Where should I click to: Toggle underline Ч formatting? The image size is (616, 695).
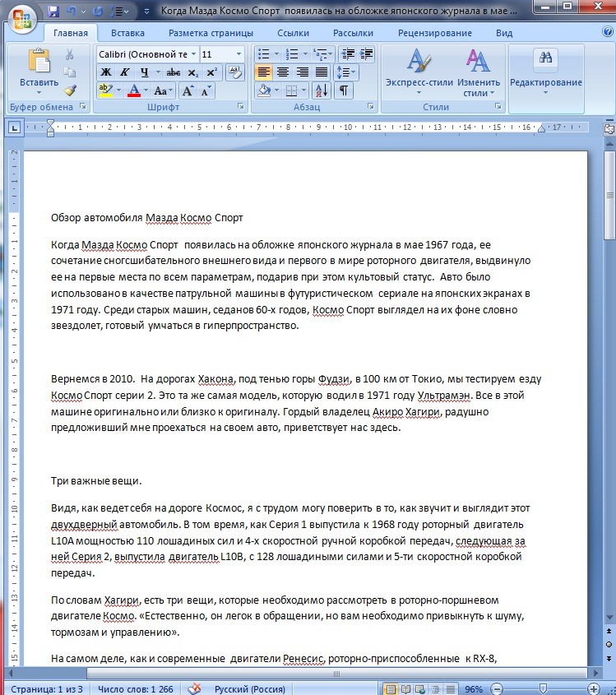(144, 72)
